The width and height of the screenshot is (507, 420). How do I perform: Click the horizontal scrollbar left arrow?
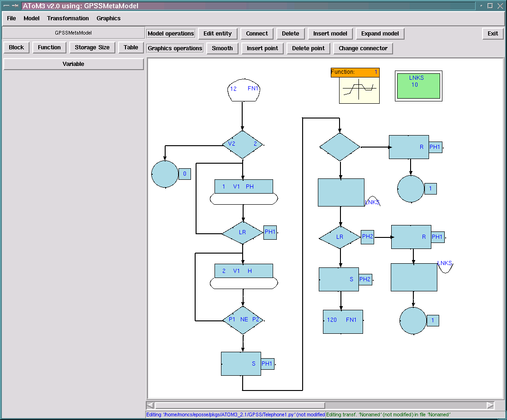pos(150,405)
